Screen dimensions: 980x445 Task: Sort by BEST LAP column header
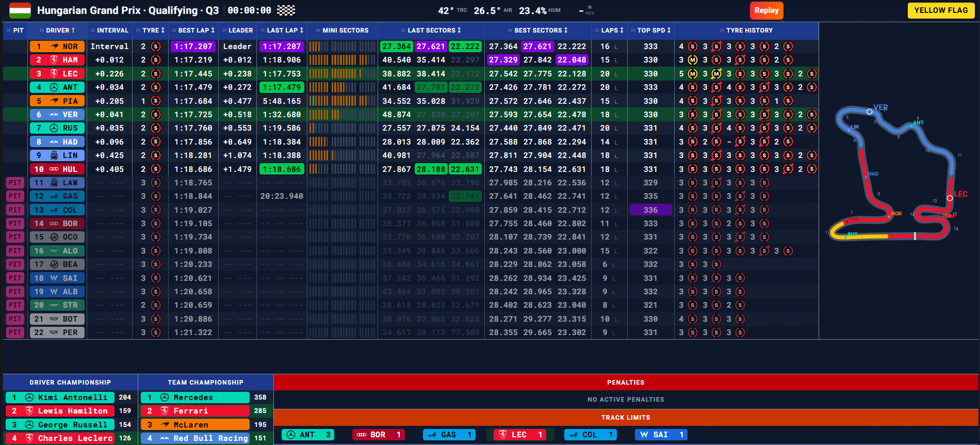click(x=193, y=30)
